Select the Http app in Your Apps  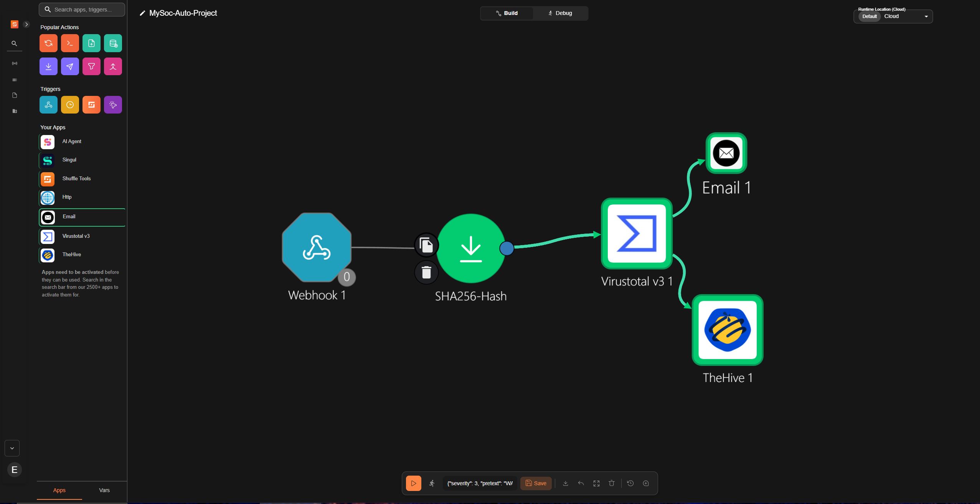point(82,197)
